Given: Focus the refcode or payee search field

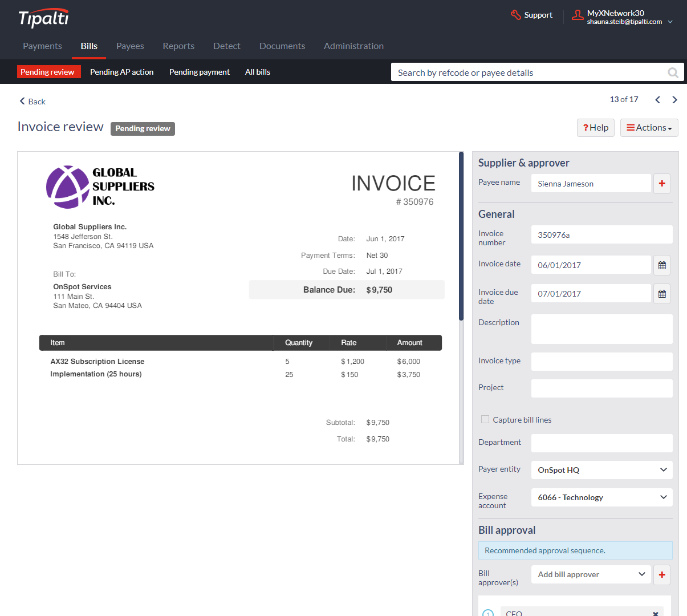Looking at the screenshot, I should pos(529,72).
